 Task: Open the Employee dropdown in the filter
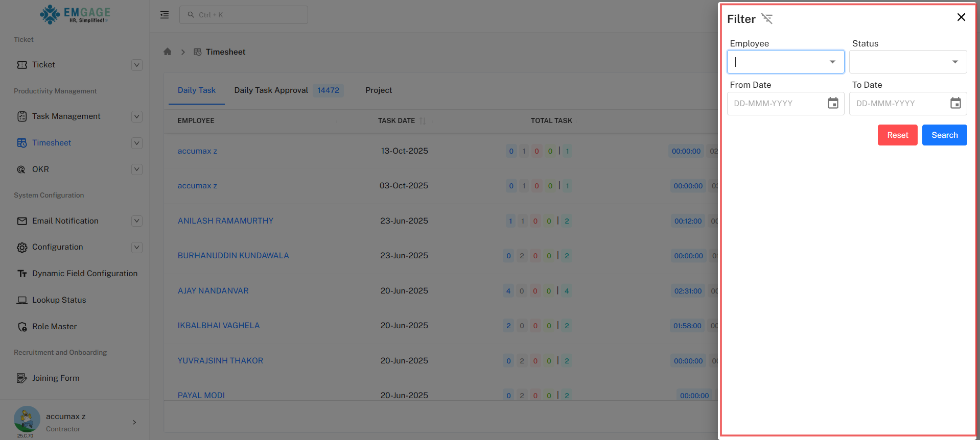click(x=832, y=62)
